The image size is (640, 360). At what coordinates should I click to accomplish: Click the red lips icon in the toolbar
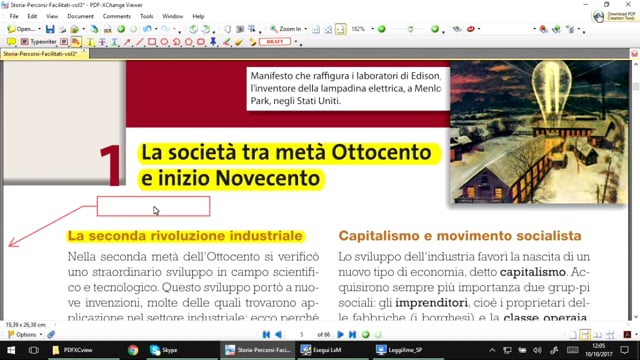[x=471, y=29]
